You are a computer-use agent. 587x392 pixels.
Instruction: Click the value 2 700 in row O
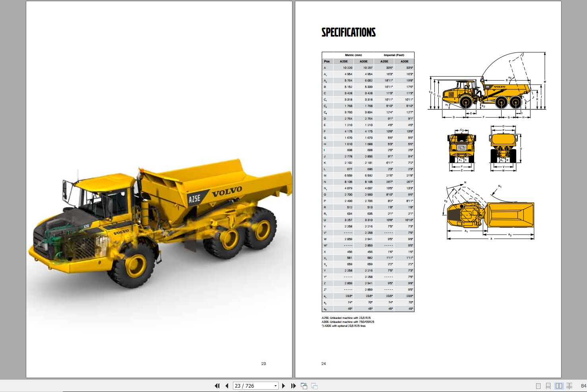click(348, 194)
